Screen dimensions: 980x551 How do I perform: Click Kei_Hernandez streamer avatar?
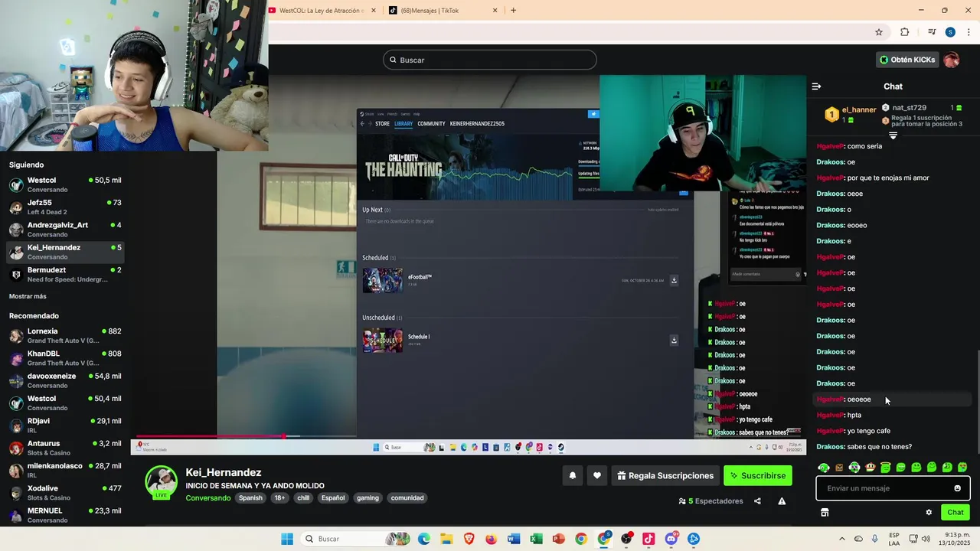(162, 481)
